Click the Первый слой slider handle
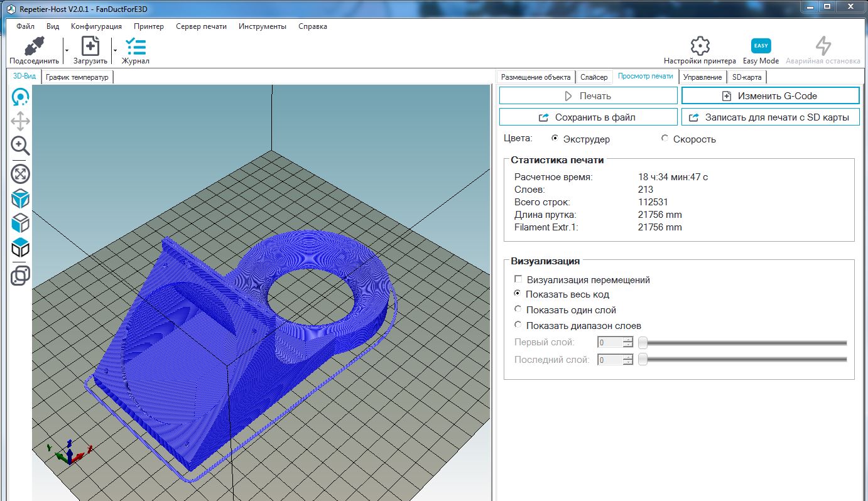868x501 pixels. coord(643,343)
